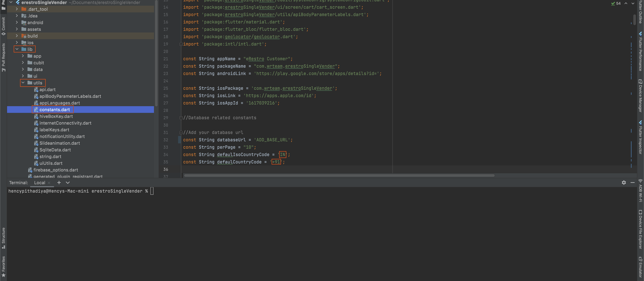Image resolution: width=644 pixels, height=281 pixels.
Task: Click the constants.dart file icon
Action: [x=36, y=110]
